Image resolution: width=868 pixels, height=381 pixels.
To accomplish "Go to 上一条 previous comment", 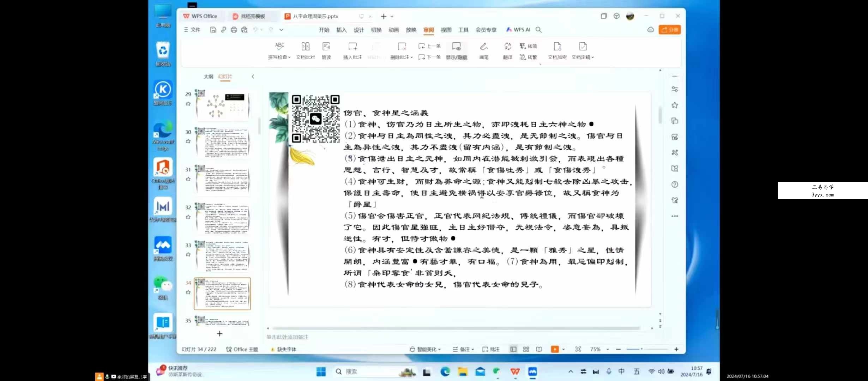I will pyautogui.click(x=429, y=46).
